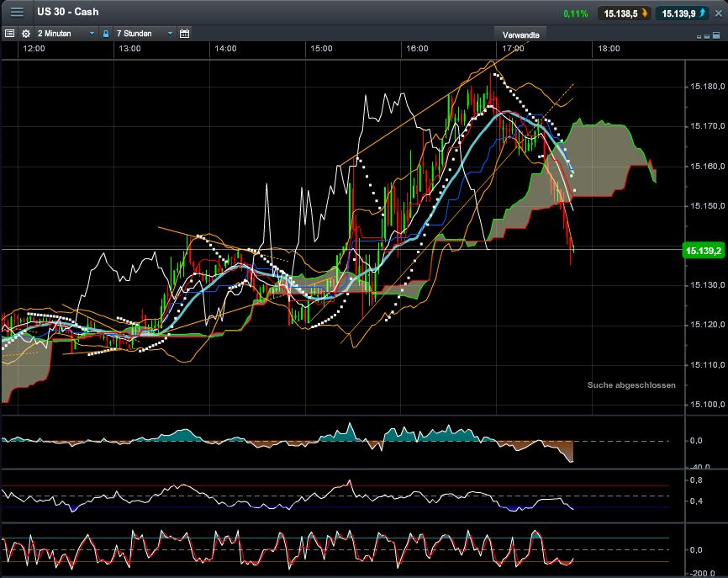Viewport: 728px width, 578px height.
Task: Click the buy price button 15.139,9
Action: click(681, 13)
